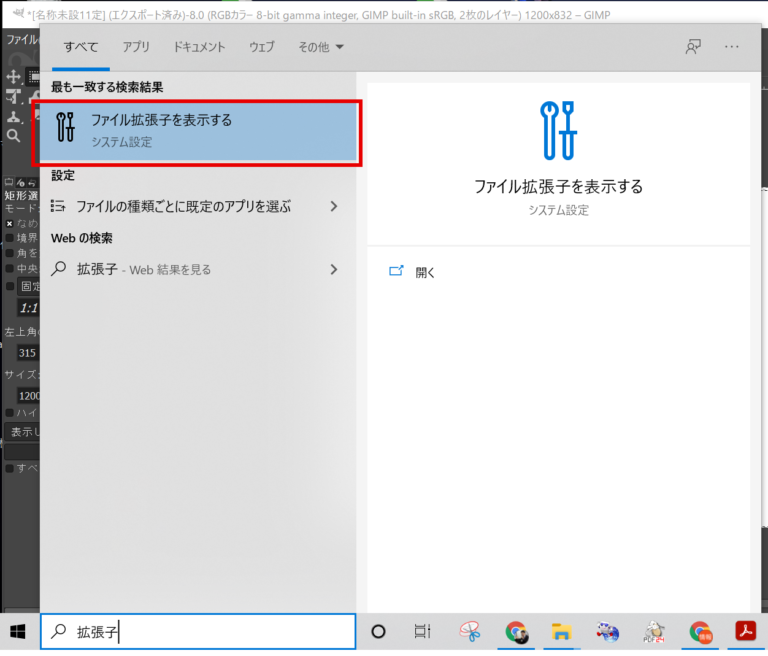The width and height of the screenshot is (768, 656).
Task: Toggle the GIMP ハイライト checkbox
Action: [9, 413]
